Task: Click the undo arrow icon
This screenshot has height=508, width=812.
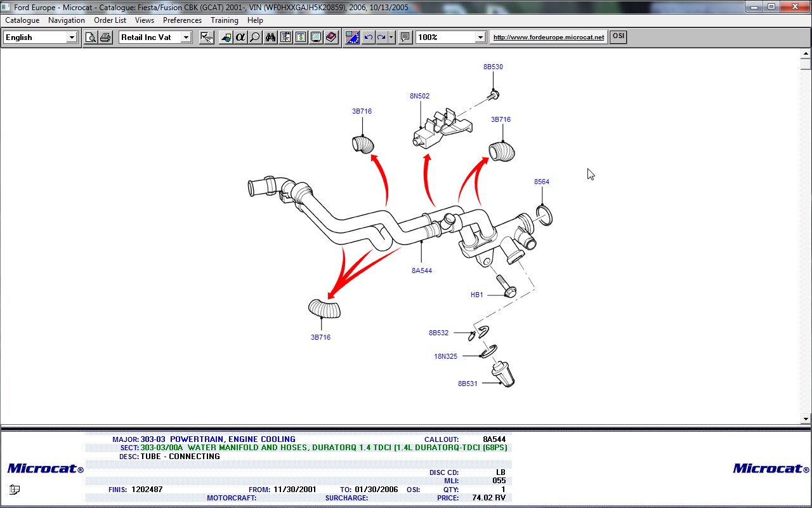Action: [x=368, y=37]
